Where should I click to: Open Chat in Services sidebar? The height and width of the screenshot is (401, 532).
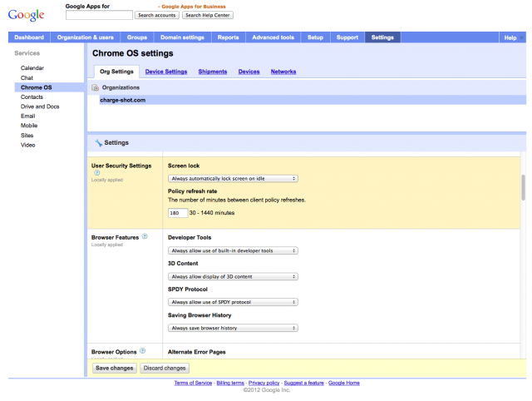tap(27, 77)
